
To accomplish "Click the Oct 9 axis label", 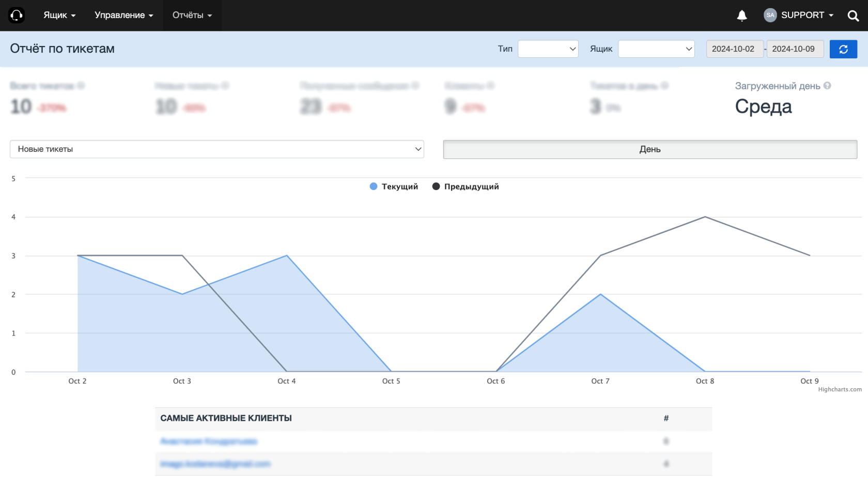I will (810, 381).
